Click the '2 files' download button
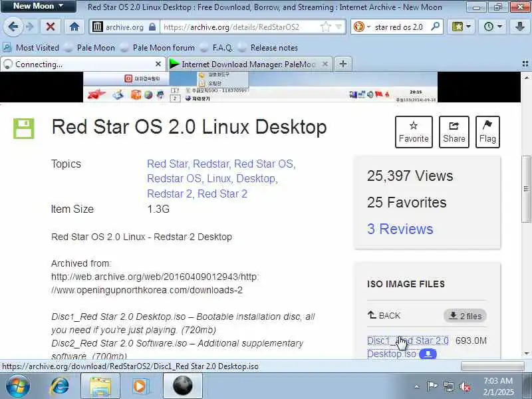The height and width of the screenshot is (399, 532). 465,316
